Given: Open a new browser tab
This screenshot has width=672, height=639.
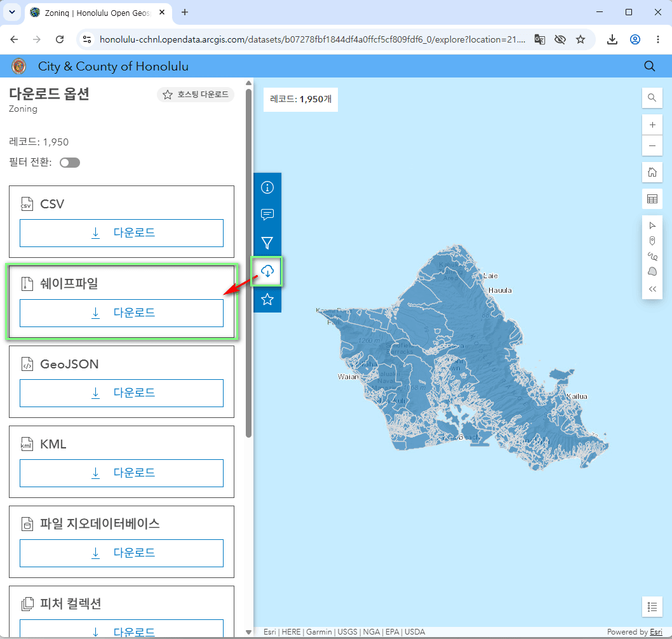Looking at the screenshot, I should [185, 12].
